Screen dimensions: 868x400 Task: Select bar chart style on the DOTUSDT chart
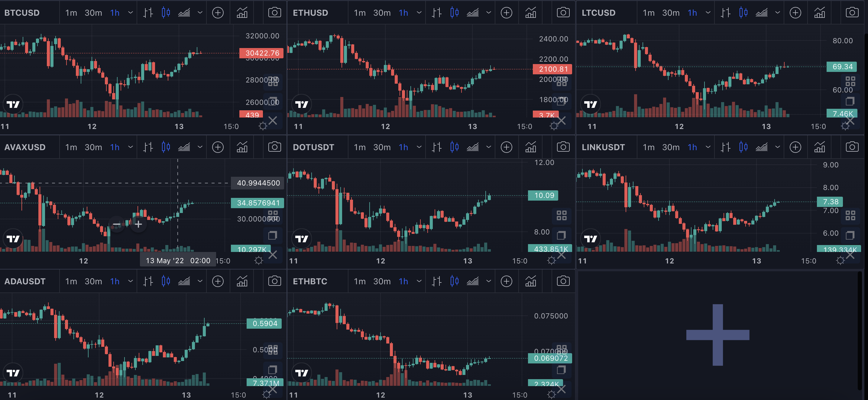(x=437, y=147)
